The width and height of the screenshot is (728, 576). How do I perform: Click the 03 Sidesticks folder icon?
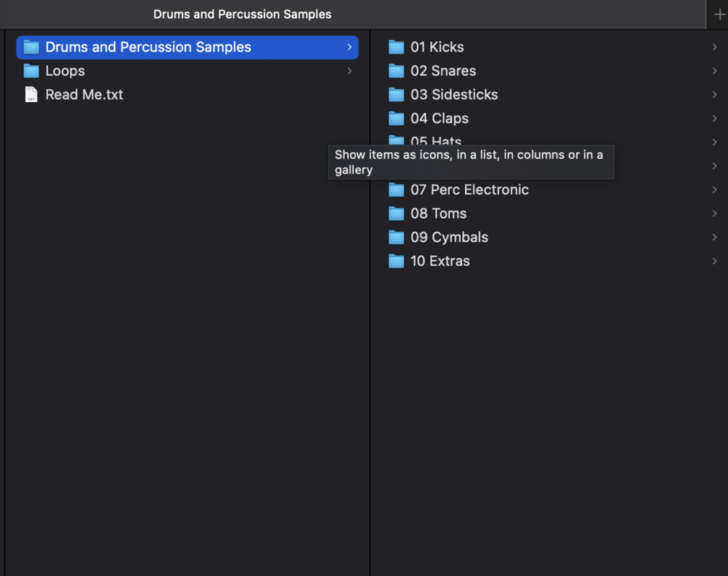[x=396, y=95]
